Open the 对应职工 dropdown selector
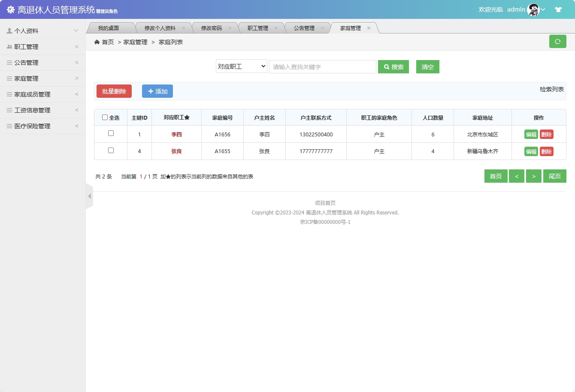Image resolution: width=575 pixels, height=392 pixels. (241, 66)
